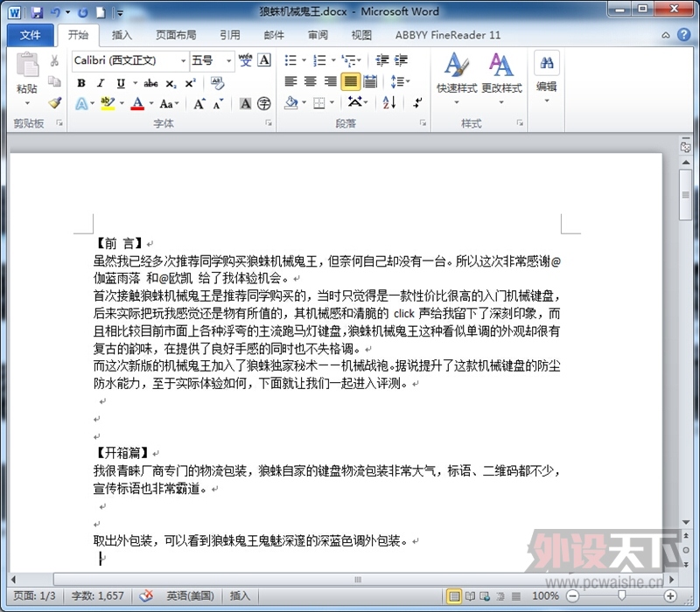Open the line spacing dropdown
Image resolution: width=700 pixels, height=612 pixels.
[x=400, y=81]
